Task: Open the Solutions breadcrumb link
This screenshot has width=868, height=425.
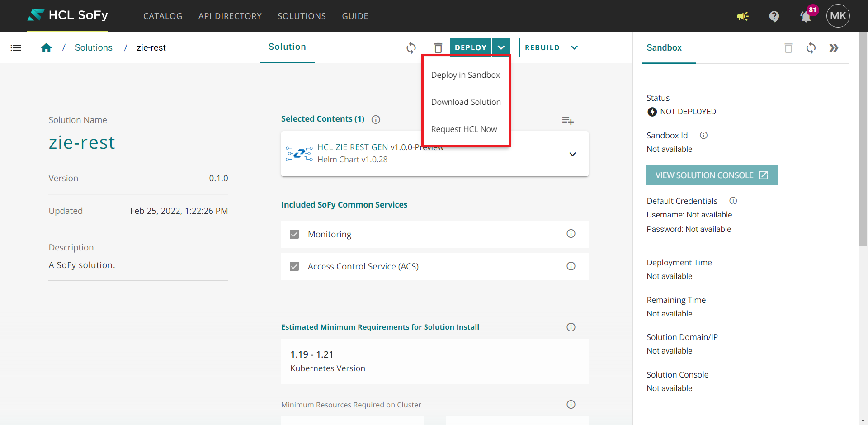Action: pyautogui.click(x=94, y=48)
